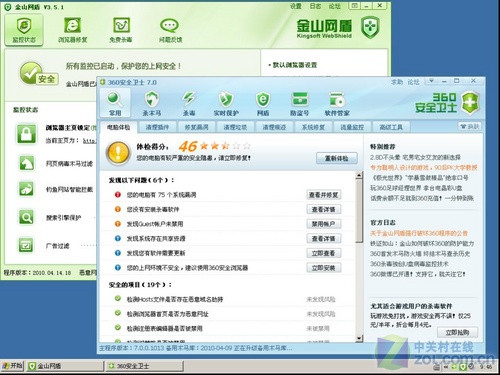Screen dimensions: 500x375
Task: Click the 金山网盾 shield logo icon
Action: tap(370, 27)
